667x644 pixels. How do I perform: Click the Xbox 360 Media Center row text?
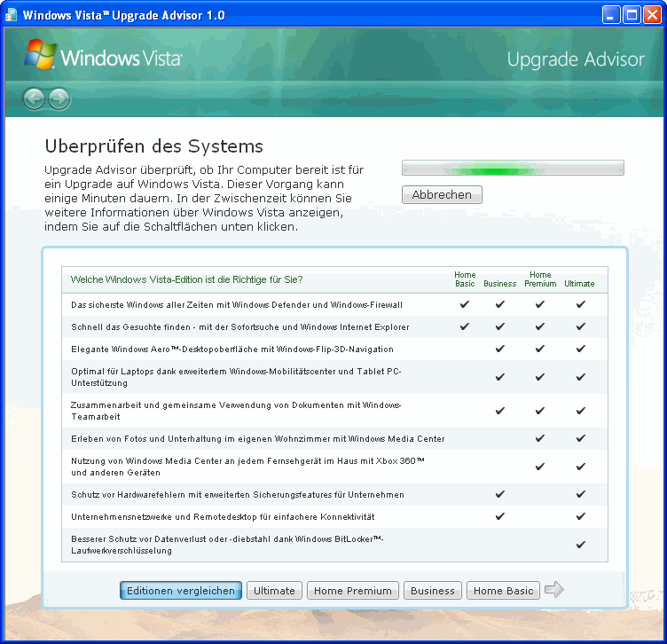pyautogui.click(x=248, y=467)
